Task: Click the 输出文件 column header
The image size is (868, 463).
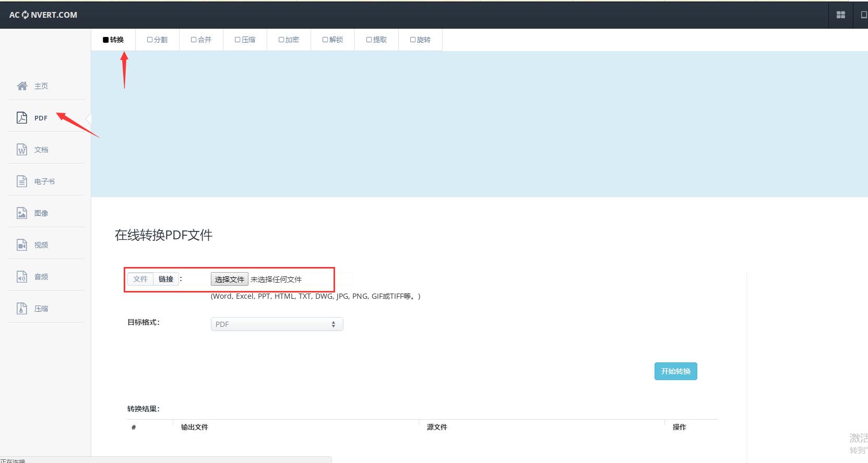Action: coord(194,427)
